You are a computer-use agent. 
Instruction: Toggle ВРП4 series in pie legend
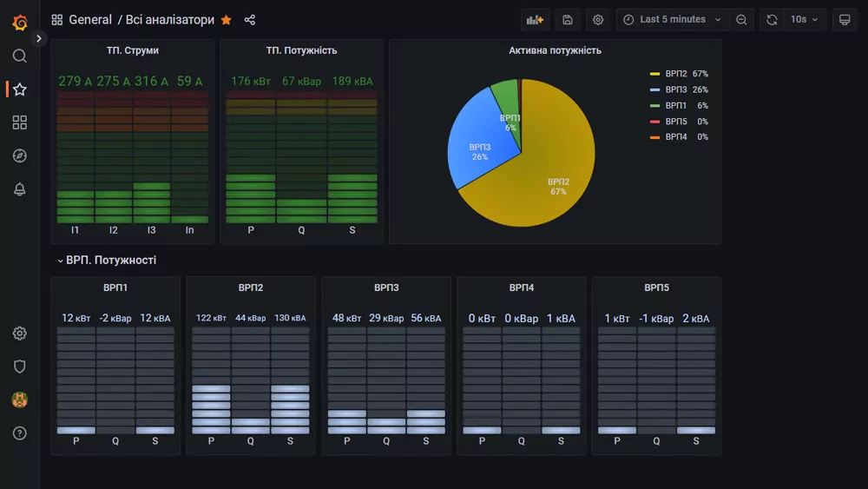(x=676, y=136)
